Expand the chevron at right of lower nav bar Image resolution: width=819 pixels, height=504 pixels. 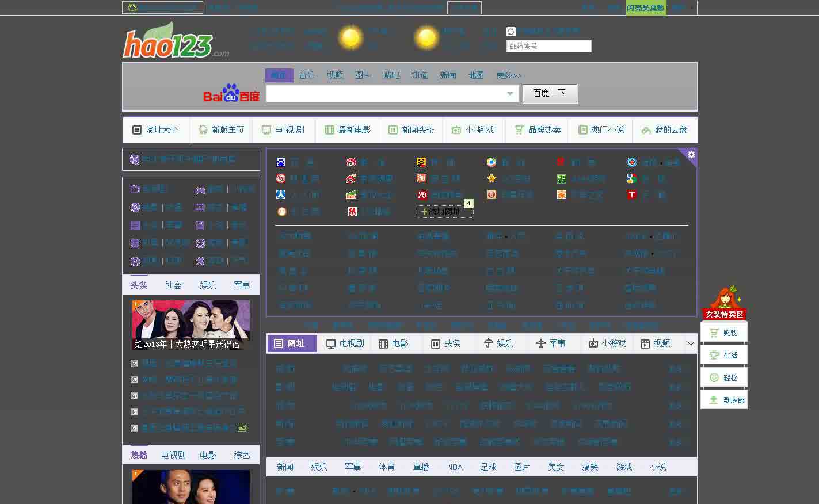[x=691, y=343]
